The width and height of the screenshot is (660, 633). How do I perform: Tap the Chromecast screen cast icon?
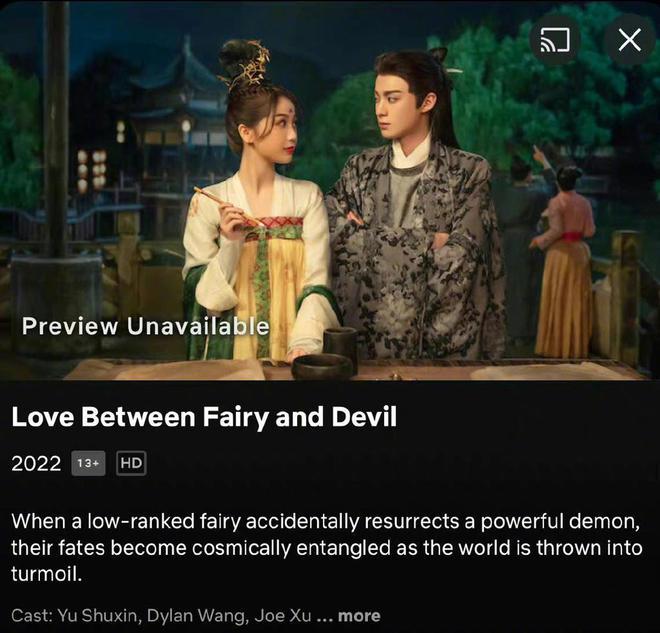click(555, 40)
